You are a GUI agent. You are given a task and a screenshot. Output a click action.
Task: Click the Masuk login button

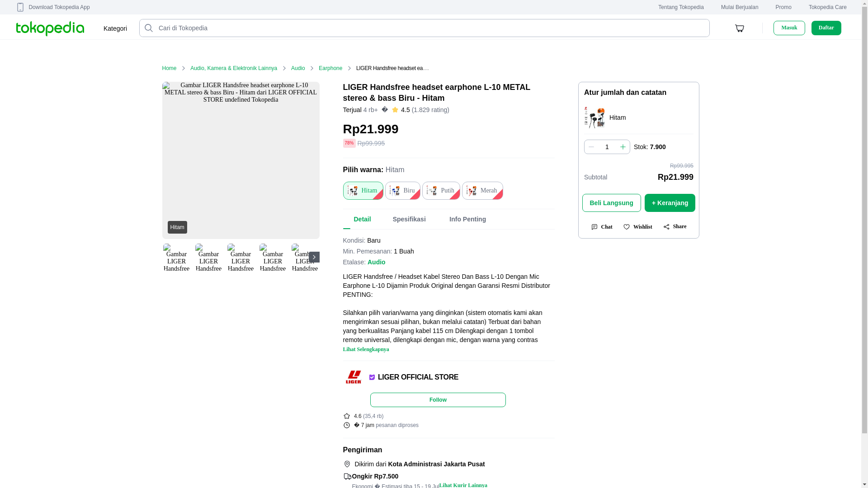(x=789, y=28)
